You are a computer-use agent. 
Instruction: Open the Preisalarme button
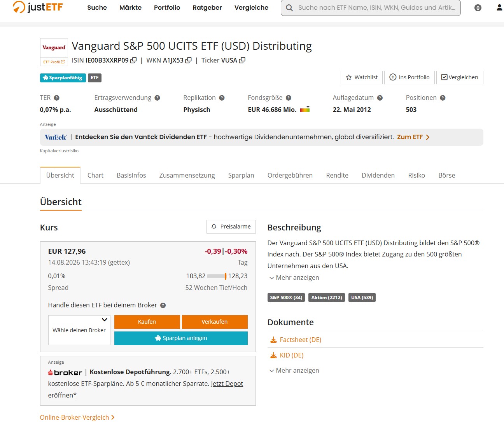231,227
